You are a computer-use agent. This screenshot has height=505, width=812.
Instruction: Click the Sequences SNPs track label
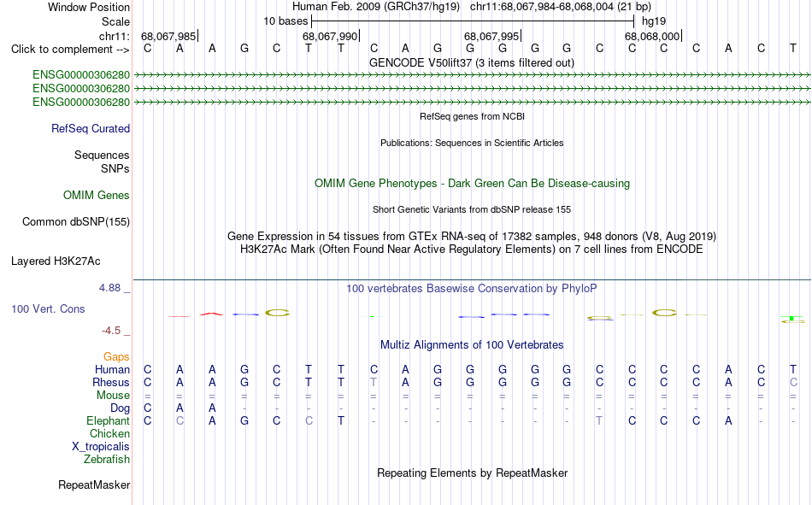(102, 161)
